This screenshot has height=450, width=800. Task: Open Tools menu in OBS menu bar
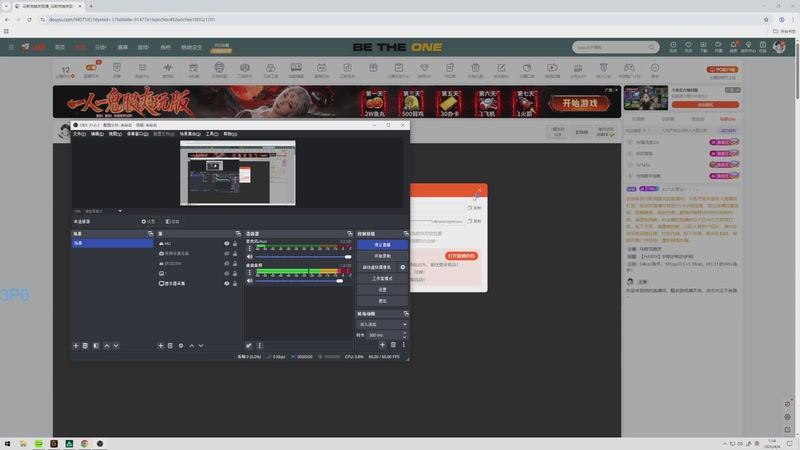pos(212,134)
